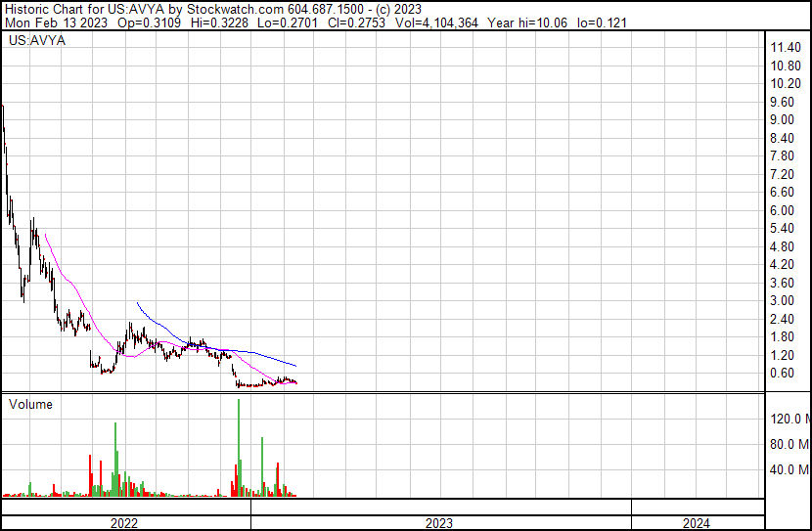Viewport: 812px width, 531px height.
Task: Click the 2.40 price axis label
Action: point(782,320)
